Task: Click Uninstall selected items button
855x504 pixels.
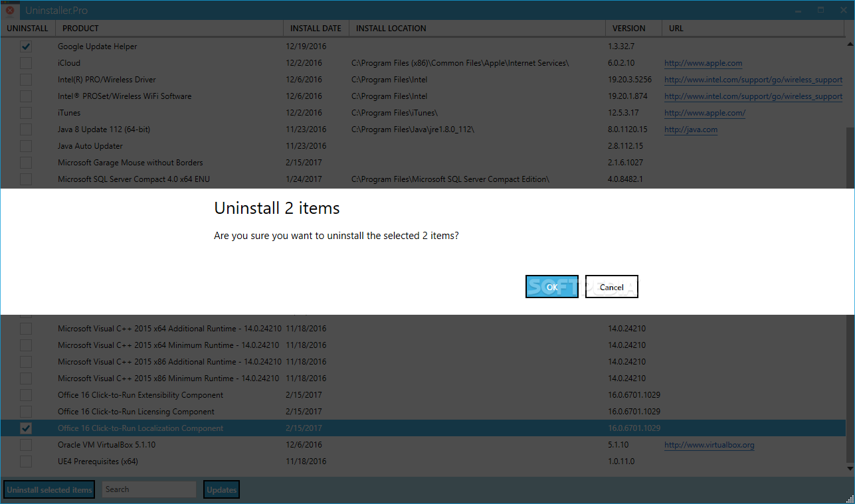Action: click(x=49, y=490)
